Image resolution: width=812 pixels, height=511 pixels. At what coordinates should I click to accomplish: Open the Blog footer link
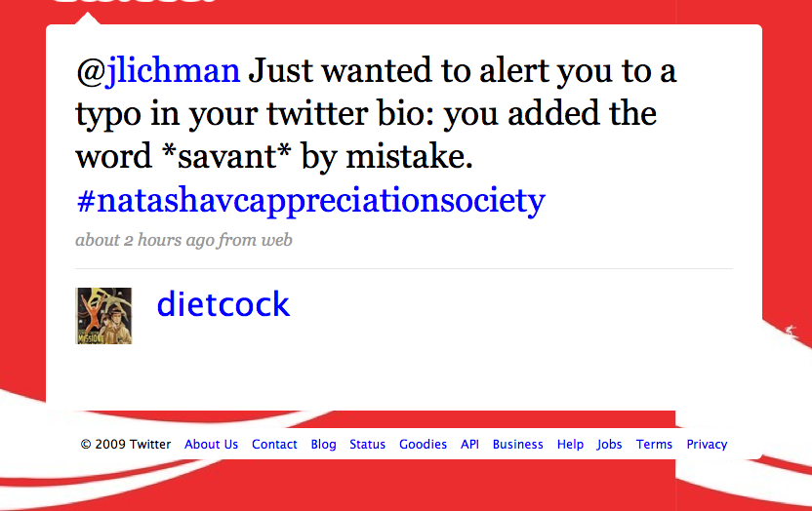click(x=324, y=445)
